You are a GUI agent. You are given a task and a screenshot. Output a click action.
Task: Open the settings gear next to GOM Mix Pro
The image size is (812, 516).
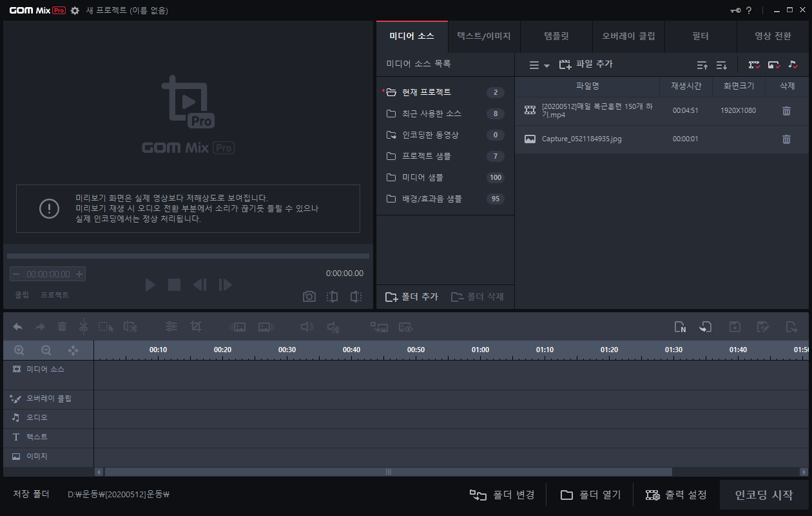click(x=75, y=10)
